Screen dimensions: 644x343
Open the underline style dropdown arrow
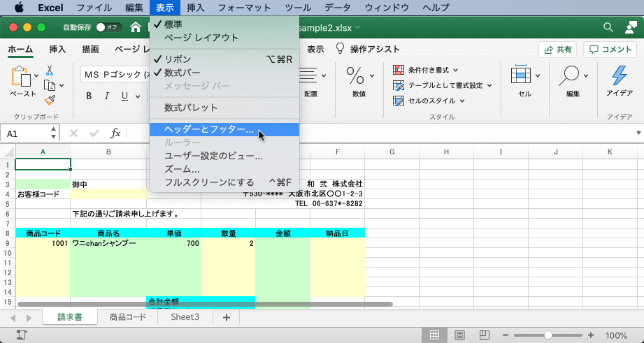pyautogui.click(x=138, y=96)
